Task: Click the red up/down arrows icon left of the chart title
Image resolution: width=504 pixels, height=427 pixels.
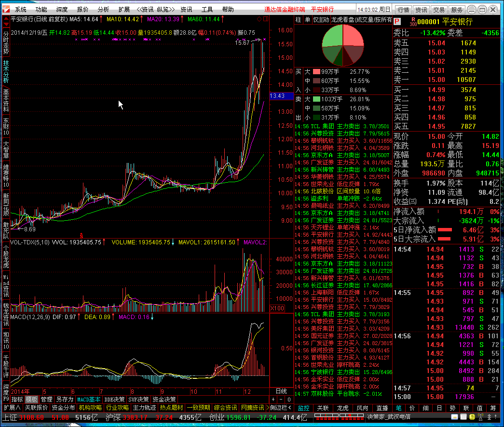Action: 6,22
